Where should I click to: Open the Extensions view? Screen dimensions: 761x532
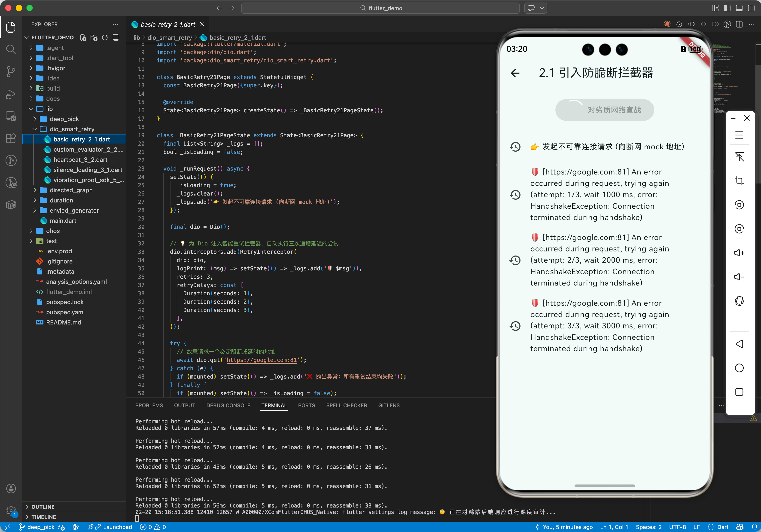(x=11, y=138)
